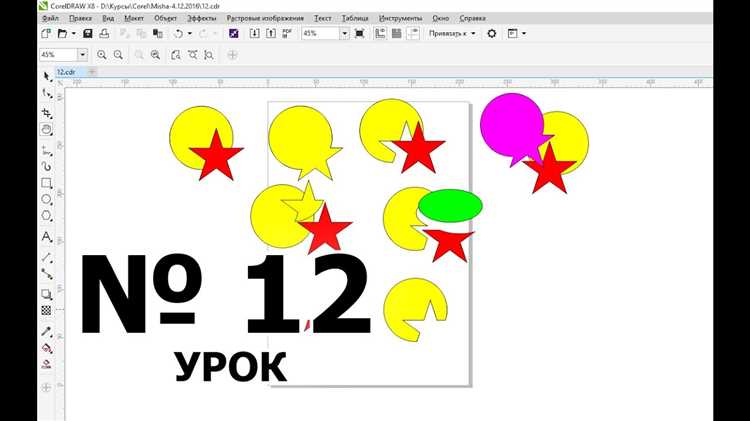Open the Правка menu
Screen dimensions: 750x421
(x=80, y=18)
